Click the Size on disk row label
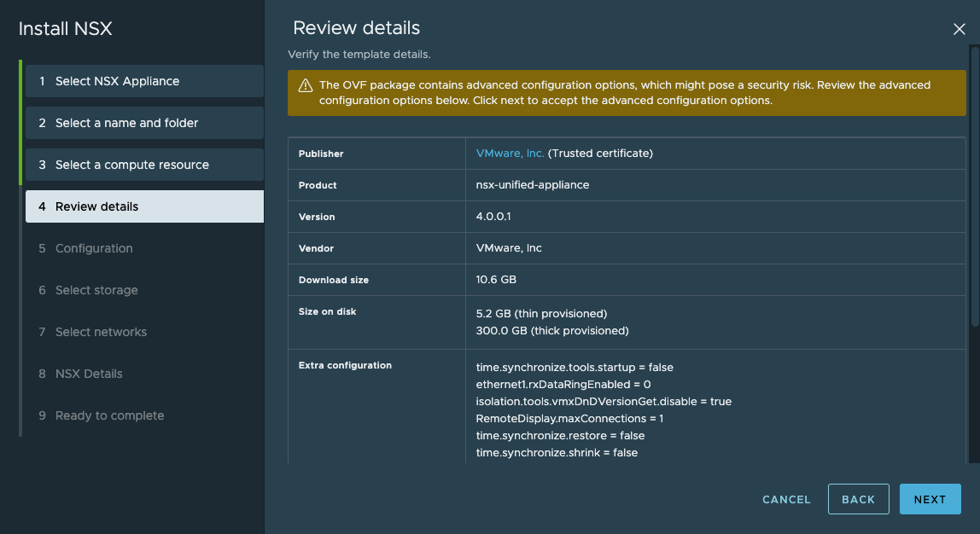The height and width of the screenshot is (534, 980). (327, 311)
